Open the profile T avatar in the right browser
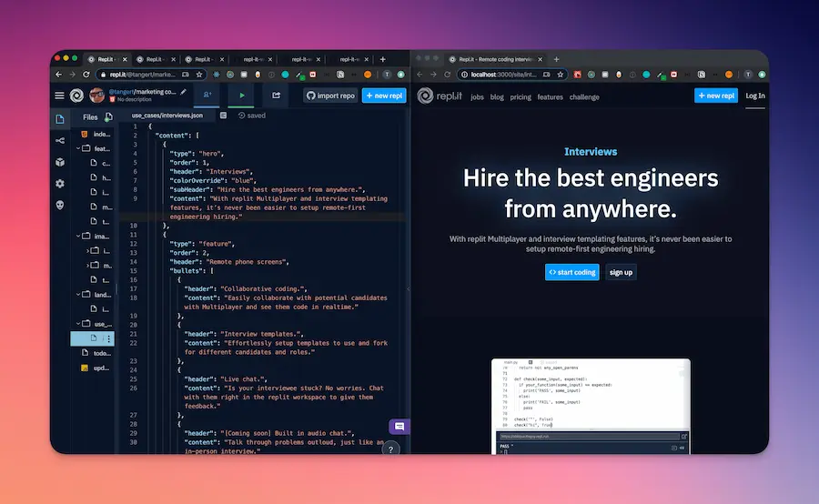The height and width of the screenshot is (504, 819). [x=748, y=75]
